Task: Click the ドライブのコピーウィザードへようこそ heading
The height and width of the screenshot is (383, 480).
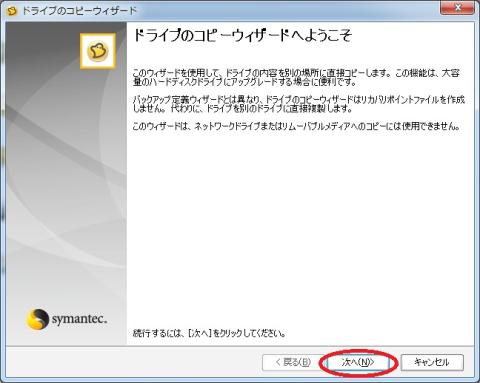Action: pyautogui.click(x=242, y=35)
